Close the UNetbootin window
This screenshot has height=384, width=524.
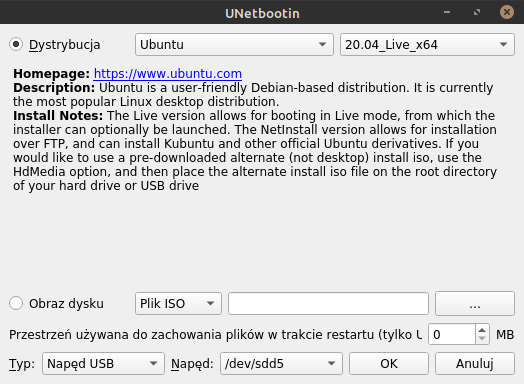tap(507, 12)
